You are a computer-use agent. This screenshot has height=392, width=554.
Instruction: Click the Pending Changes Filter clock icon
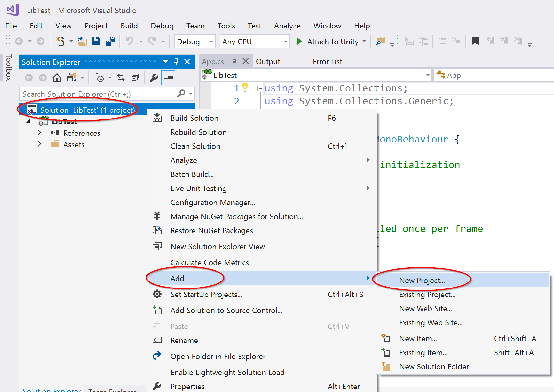(x=100, y=78)
